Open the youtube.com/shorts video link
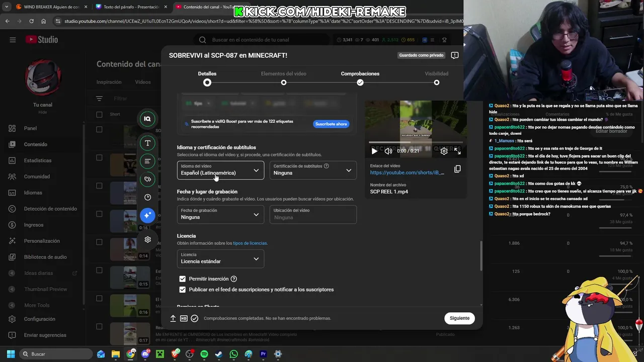This screenshot has width=644, height=362. (x=407, y=172)
